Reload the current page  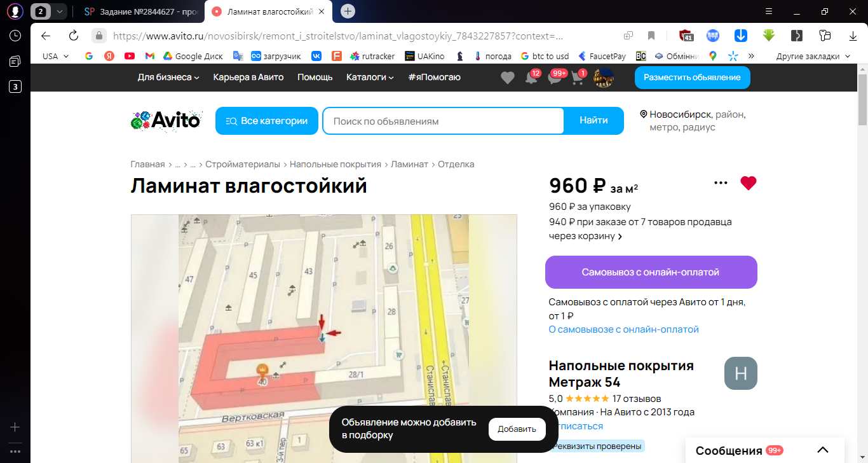[x=73, y=36]
